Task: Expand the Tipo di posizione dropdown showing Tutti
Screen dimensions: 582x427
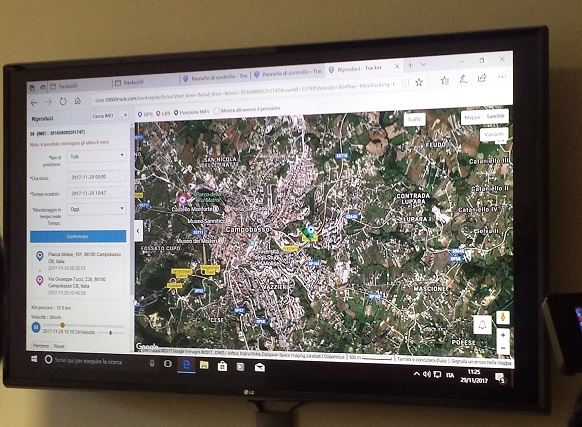Action: (x=97, y=156)
